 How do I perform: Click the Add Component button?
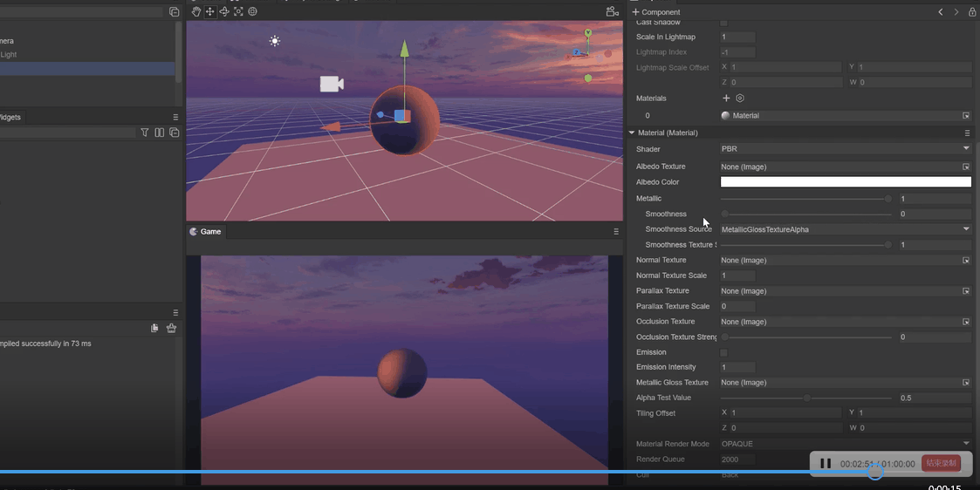coord(656,12)
